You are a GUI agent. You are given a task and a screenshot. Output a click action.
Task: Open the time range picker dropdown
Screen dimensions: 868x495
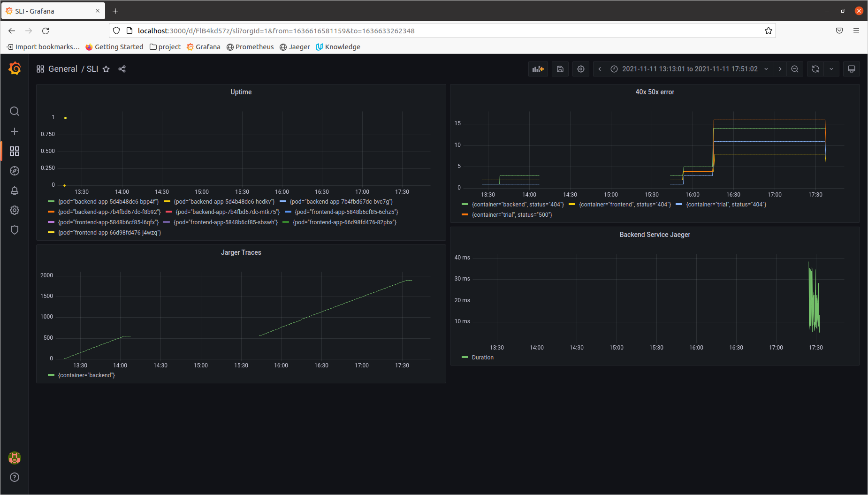tap(690, 69)
